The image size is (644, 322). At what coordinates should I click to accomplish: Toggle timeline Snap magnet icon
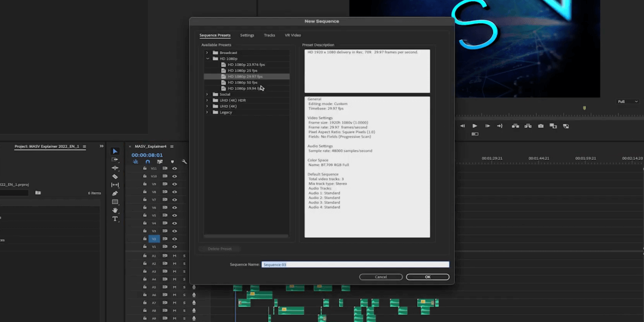148,162
